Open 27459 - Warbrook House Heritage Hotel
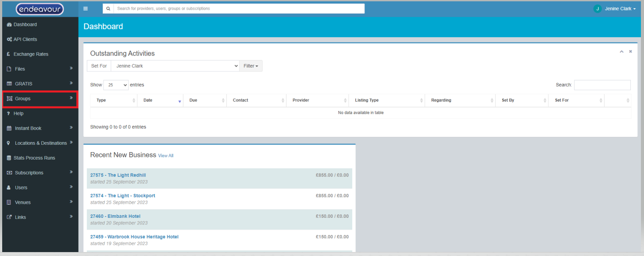 pyautogui.click(x=134, y=237)
